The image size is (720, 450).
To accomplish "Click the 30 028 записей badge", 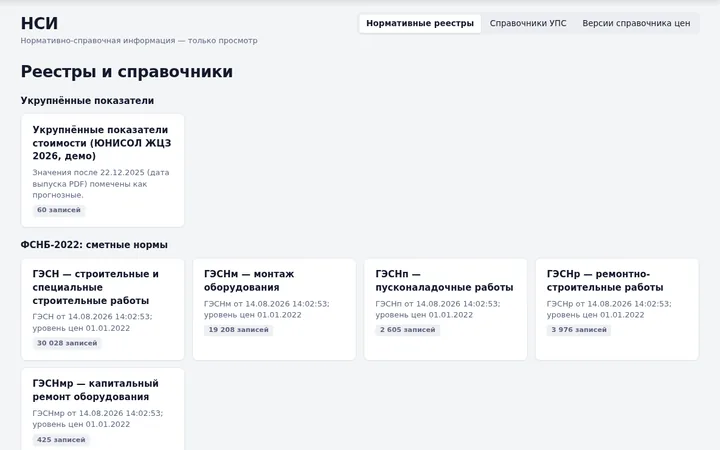I will pyautogui.click(x=67, y=343).
